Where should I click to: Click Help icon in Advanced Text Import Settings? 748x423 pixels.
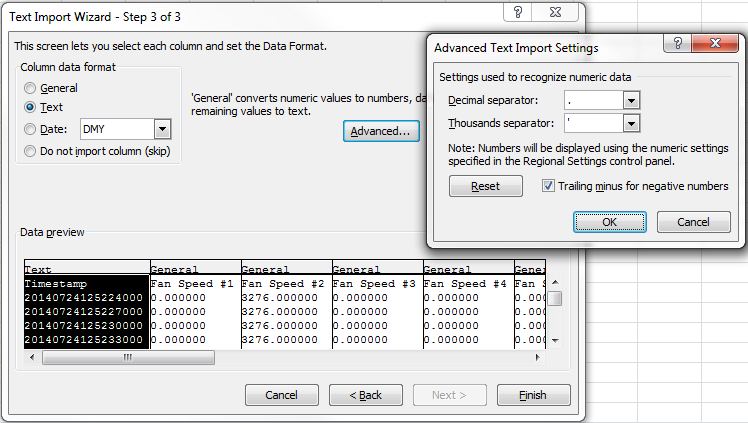click(677, 43)
